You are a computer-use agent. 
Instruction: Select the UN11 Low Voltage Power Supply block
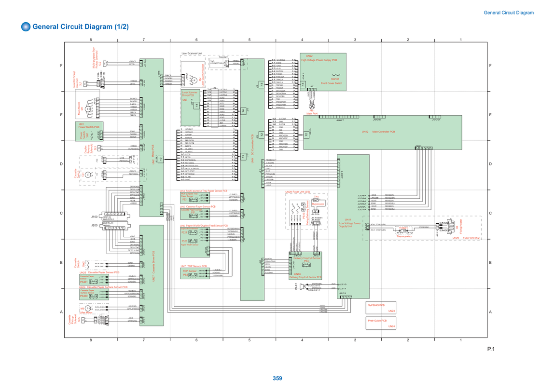(353, 226)
